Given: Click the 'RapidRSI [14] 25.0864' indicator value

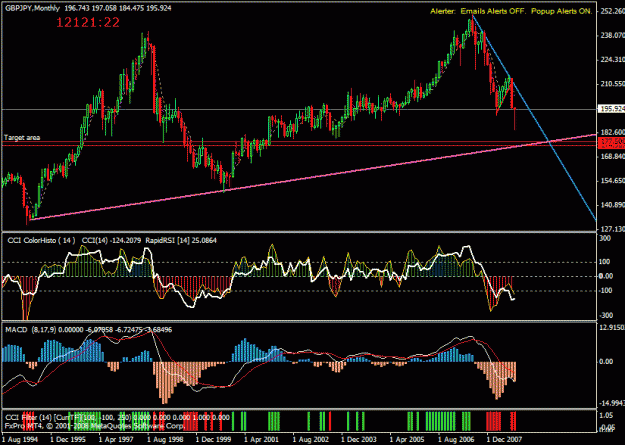Looking at the screenshot, I should coord(181,240).
